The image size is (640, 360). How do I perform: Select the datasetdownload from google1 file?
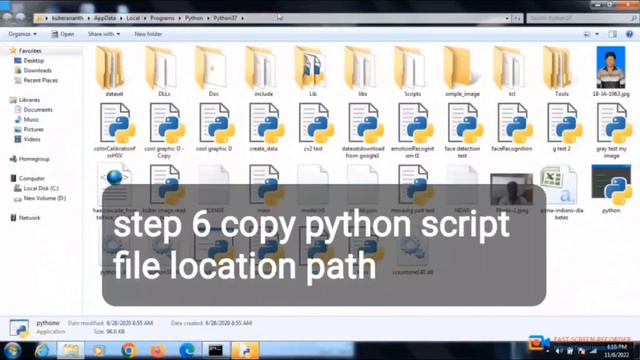[x=363, y=131]
